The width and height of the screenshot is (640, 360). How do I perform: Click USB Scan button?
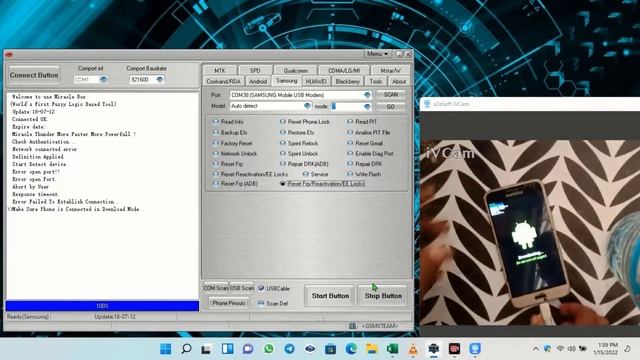pyautogui.click(x=242, y=288)
